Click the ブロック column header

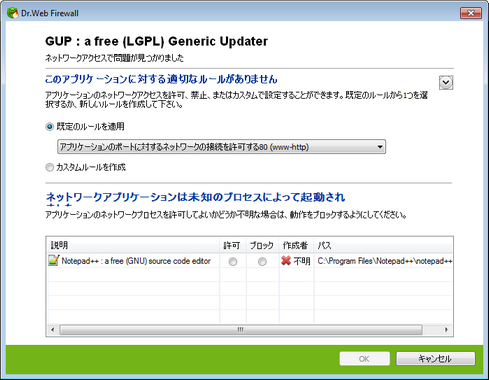coord(262,245)
